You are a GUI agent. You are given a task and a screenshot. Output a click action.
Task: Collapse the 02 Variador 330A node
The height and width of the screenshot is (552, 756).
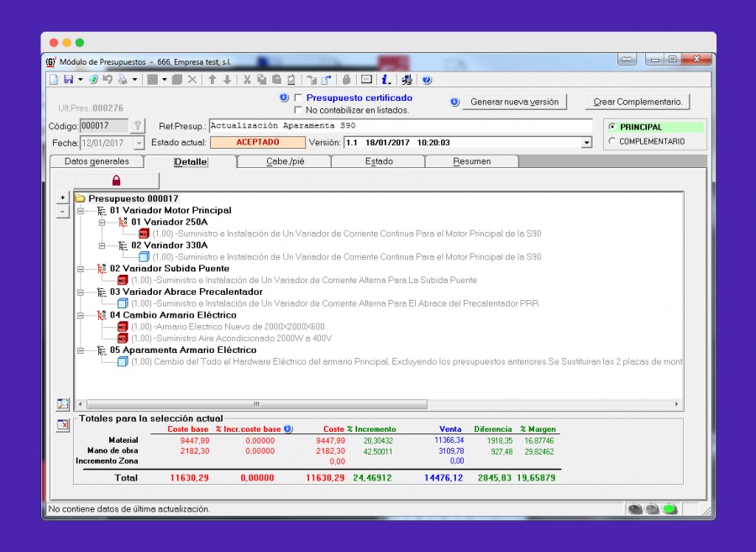click(x=102, y=245)
